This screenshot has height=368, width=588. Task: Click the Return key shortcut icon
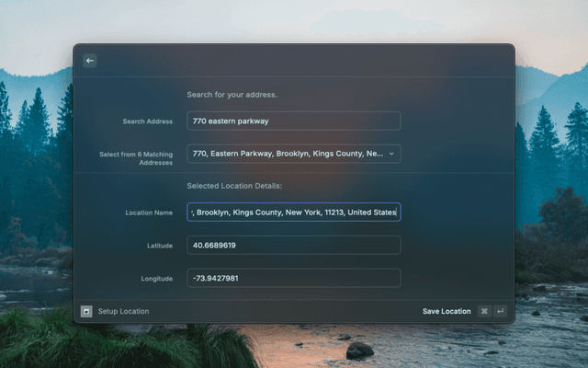[500, 311]
